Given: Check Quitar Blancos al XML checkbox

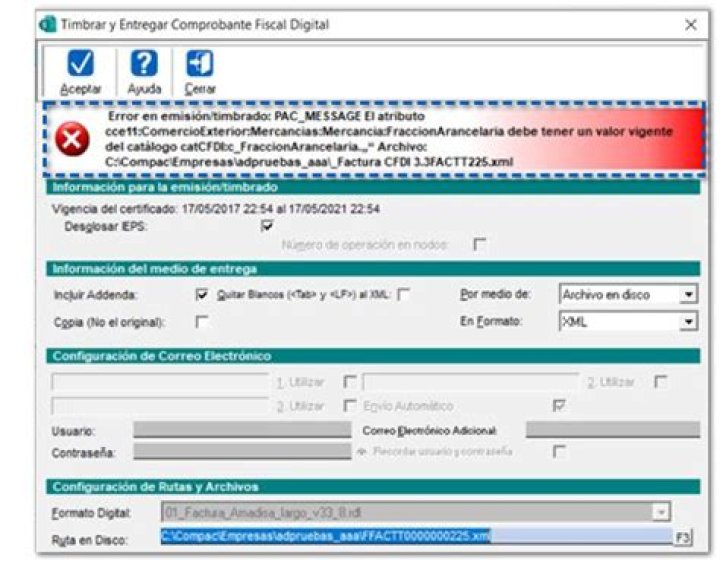Looking at the screenshot, I should coord(404,295).
